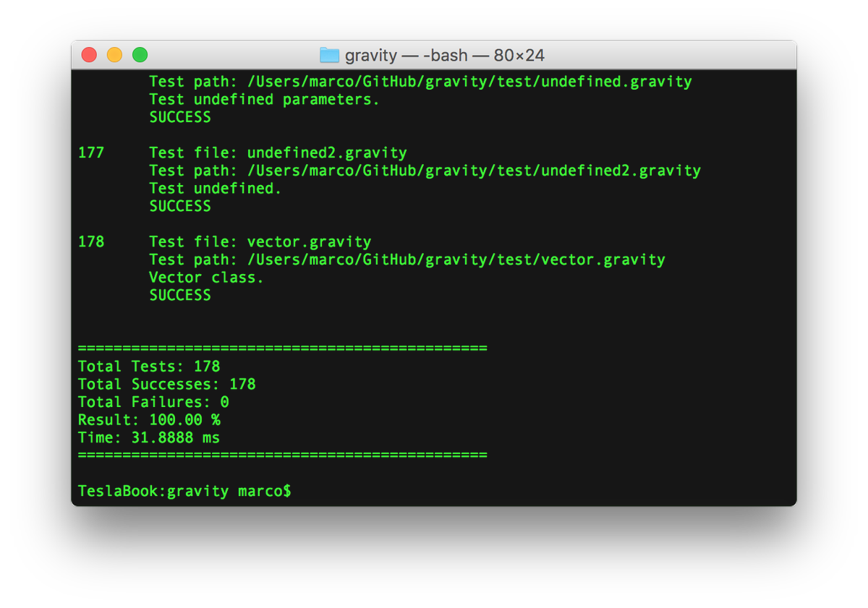Click SUCCESS under 'Test undefined parameters.'
868x608 pixels.
coord(180,117)
